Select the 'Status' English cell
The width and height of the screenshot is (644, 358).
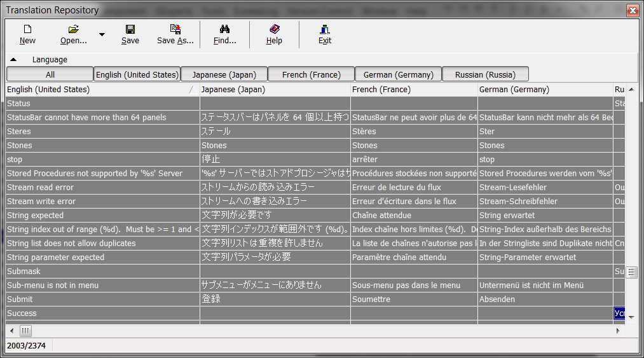coord(103,104)
